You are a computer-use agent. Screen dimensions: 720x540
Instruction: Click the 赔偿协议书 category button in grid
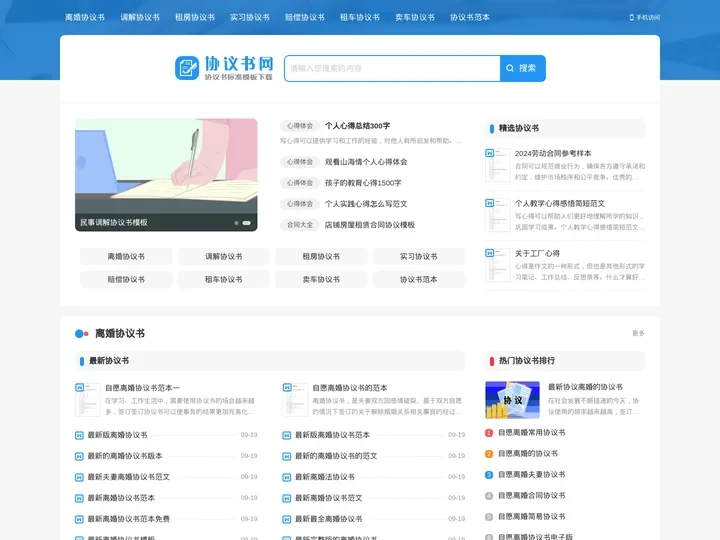tap(126, 279)
